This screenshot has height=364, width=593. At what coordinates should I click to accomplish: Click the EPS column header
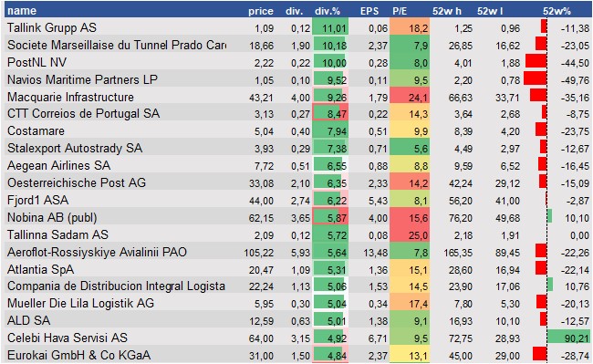[x=369, y=11]
